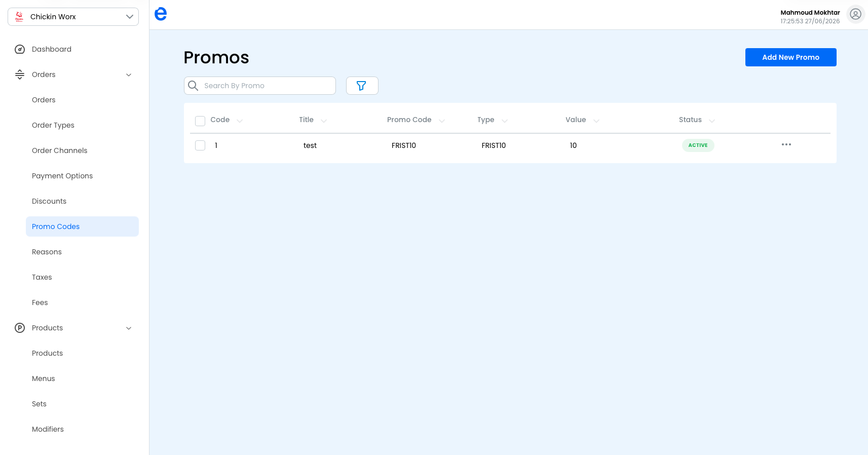
Task: Click the code cell '1'
Action: [x=216, y=145]
